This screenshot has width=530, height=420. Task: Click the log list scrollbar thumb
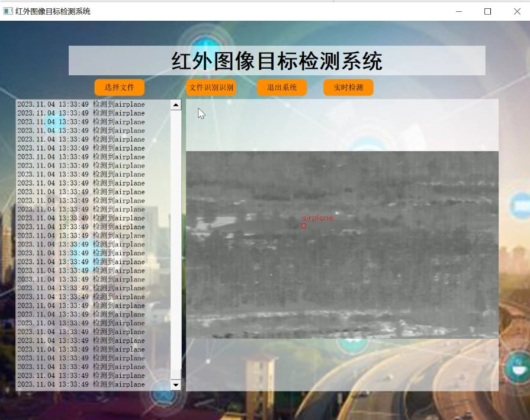click(x=176, y=374)
